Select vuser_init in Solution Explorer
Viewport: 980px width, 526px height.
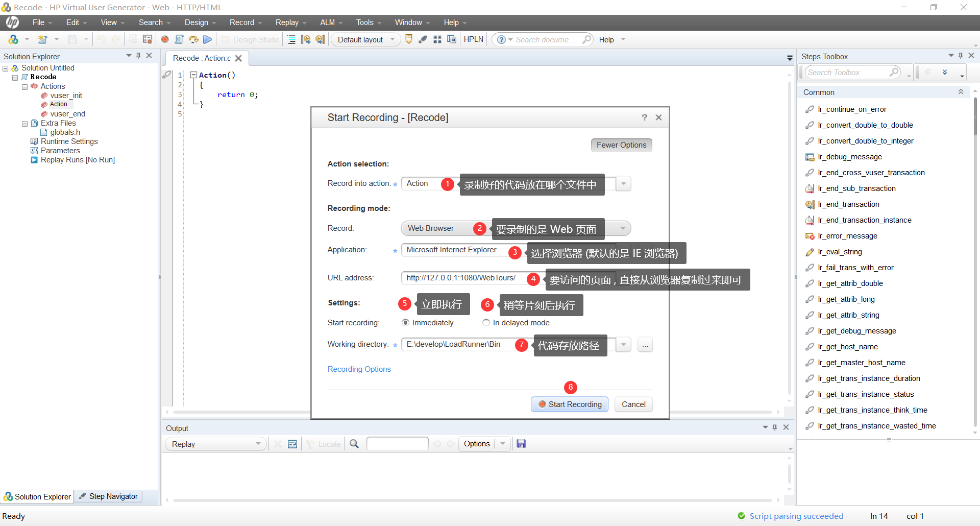[66, 95]
